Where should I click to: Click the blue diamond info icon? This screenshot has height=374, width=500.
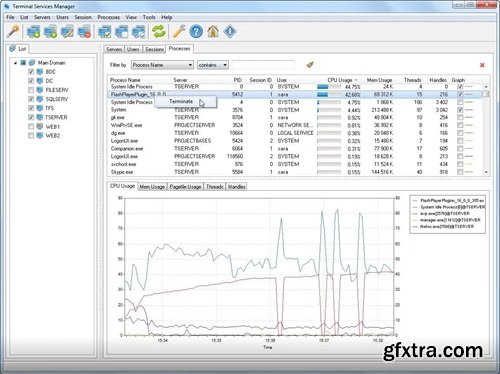[x=230, y=32]
